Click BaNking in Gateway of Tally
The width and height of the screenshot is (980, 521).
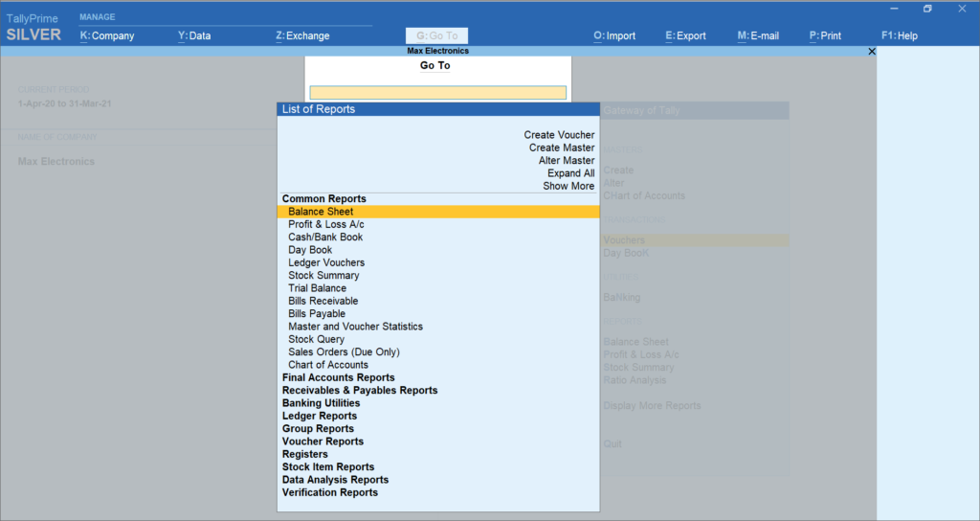click(622, 298)
